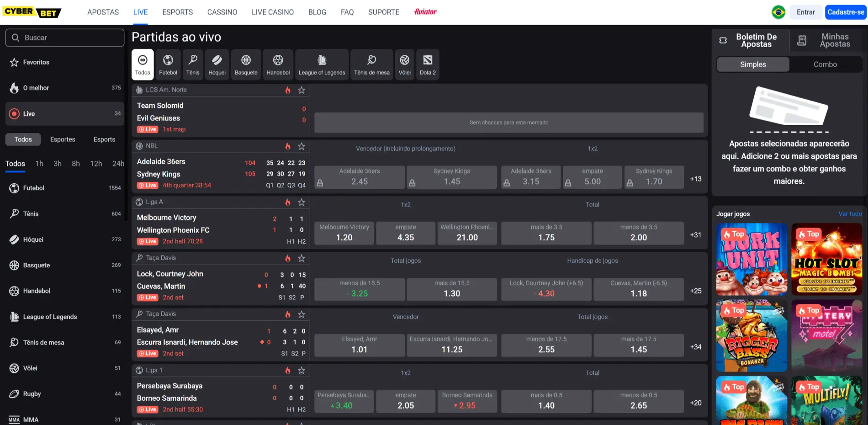Click the Bigger Bass Bonanza game thumbnail
The width and height of the screenshot is (868, 425).
click(751, 336)
